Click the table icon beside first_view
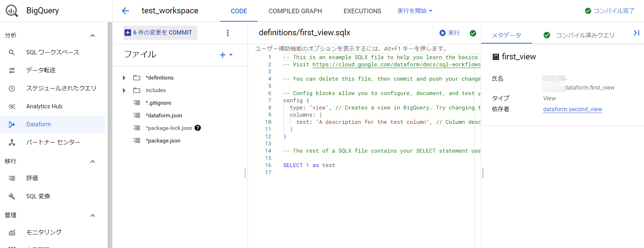The width and height of the screenshot is (644, 248). pos(496,57)
